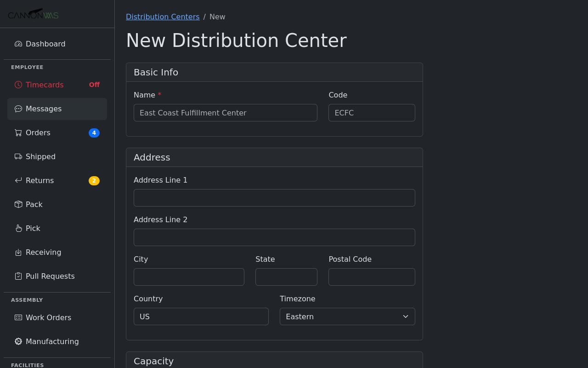588x368 pixels.
Task: Follow the Distribution Centers breadcrumb link
Action: tap(163, 17)
